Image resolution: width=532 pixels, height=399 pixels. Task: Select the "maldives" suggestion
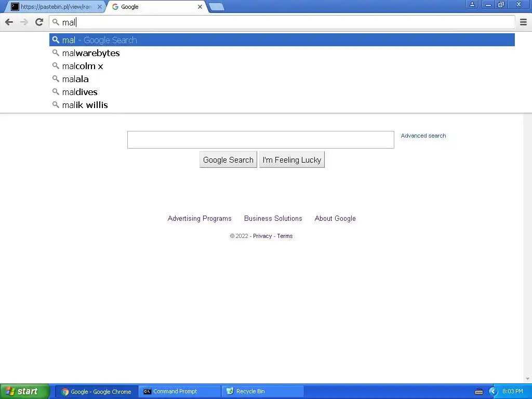[x=282, y=91]
